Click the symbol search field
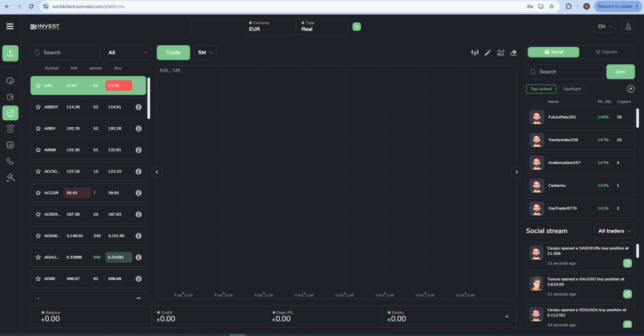Viewport: 644px width, 336px height. pyautogui.click(x=65, y=53)
